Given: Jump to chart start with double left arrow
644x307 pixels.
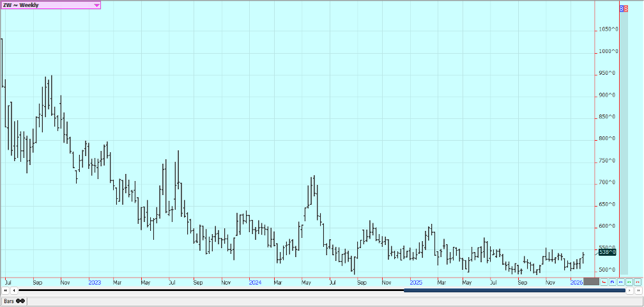Looking at the screenshot, I should click(6, 291).
